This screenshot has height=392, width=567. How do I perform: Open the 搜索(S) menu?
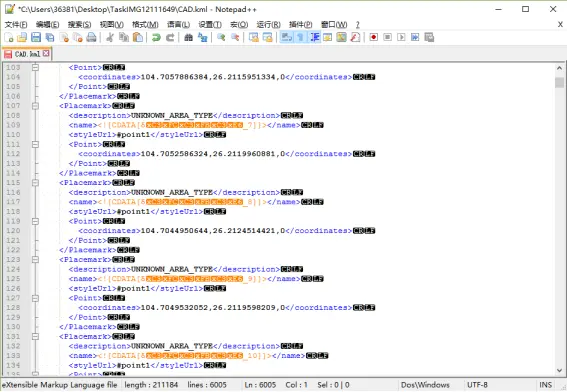(x=80, y=25)
